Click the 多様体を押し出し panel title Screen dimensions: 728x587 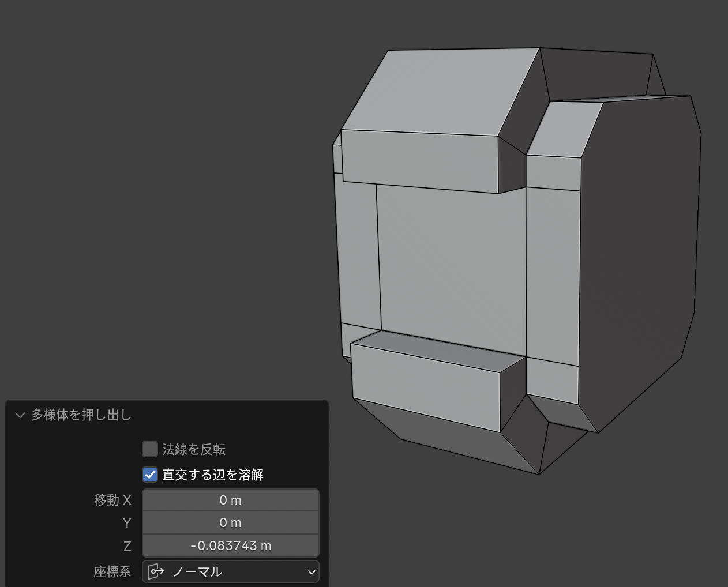[81, 415]
